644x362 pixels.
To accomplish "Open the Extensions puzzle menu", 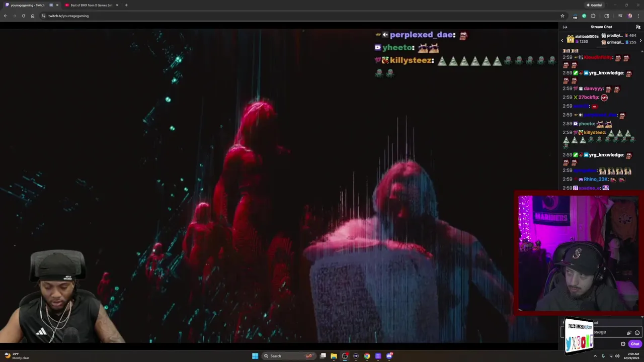I will point(593,16).
